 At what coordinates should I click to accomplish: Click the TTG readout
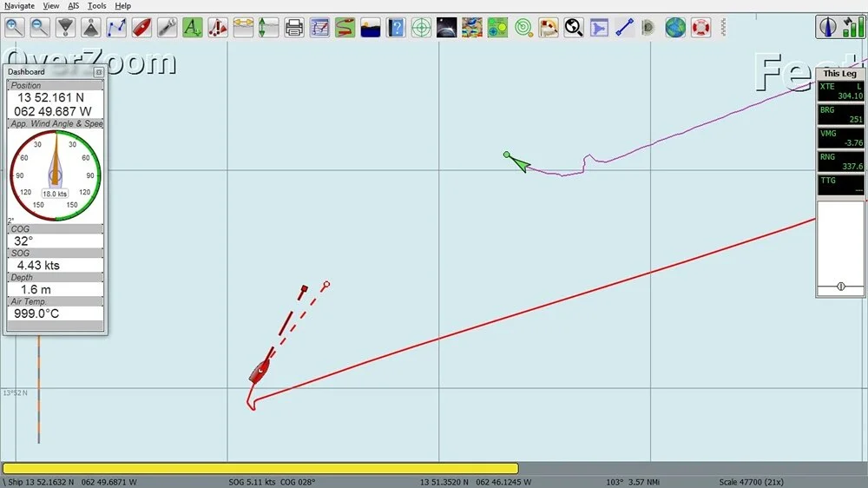click(x=841, y=185)
